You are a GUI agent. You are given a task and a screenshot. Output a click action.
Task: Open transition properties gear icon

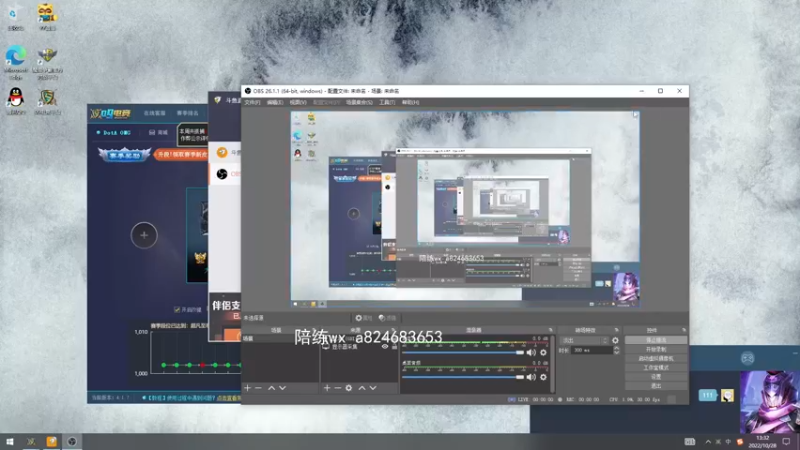[615, 340]
